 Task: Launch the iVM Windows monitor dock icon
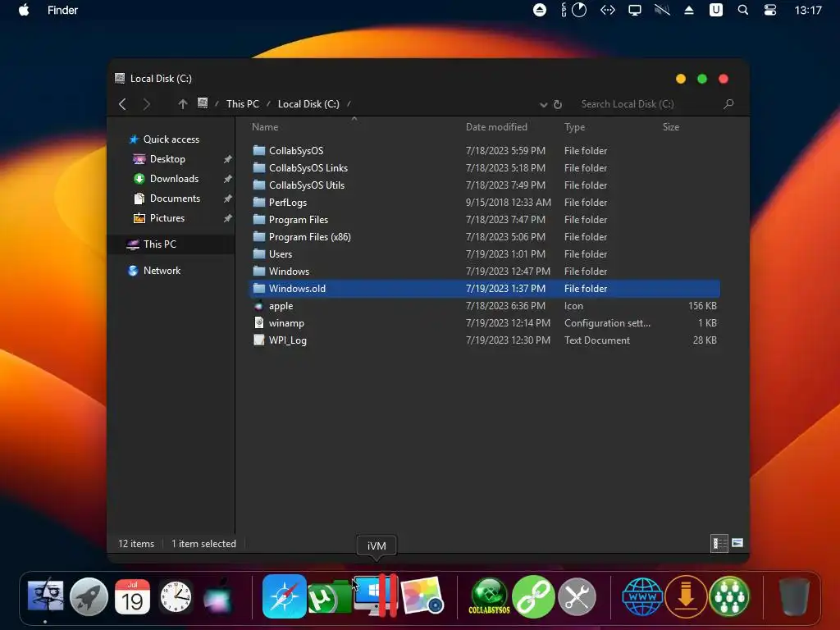tap(375, 596)
